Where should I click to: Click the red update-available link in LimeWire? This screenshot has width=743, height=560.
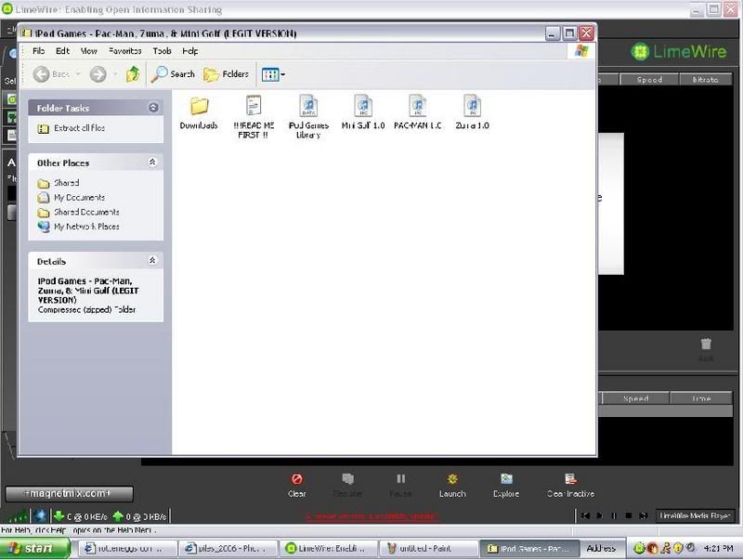pyautogui.click(x=372, y=516)
